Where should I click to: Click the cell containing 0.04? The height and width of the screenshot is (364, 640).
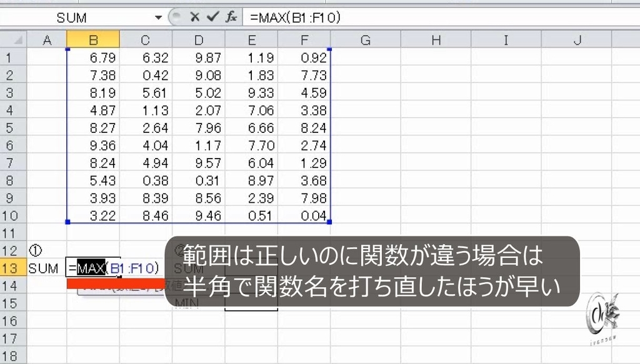point(304,215)
